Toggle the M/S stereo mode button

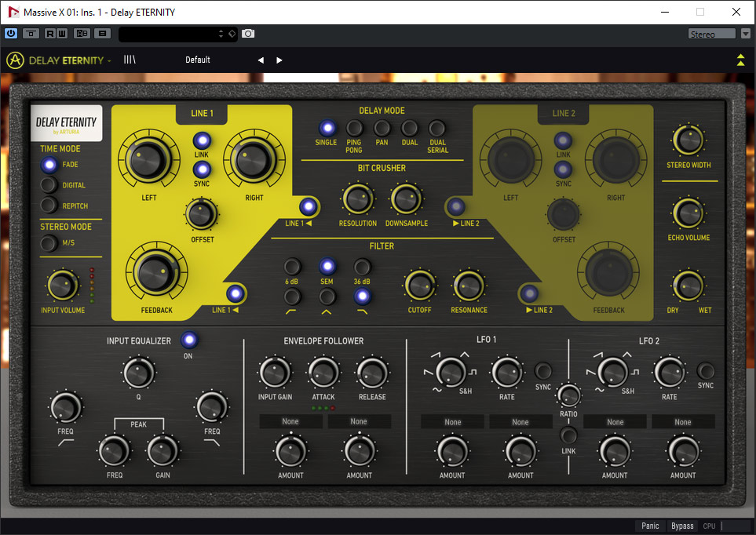[49, 243]
